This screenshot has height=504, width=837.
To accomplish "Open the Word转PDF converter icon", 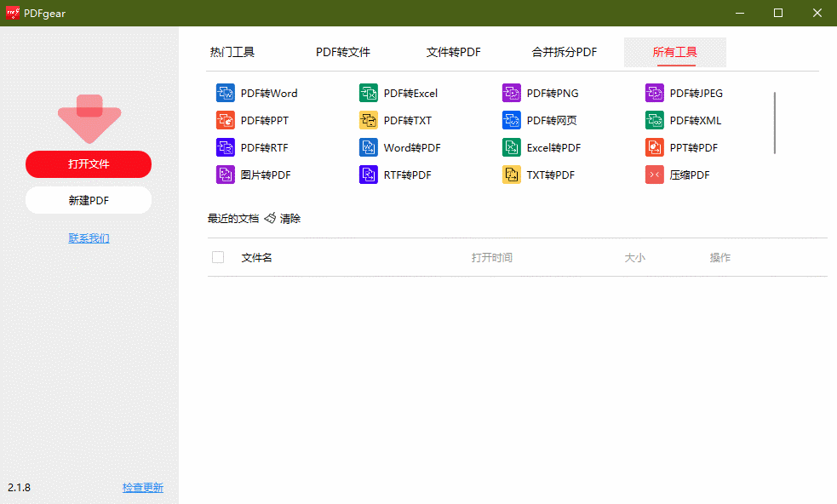I will [x=369, y=147].
